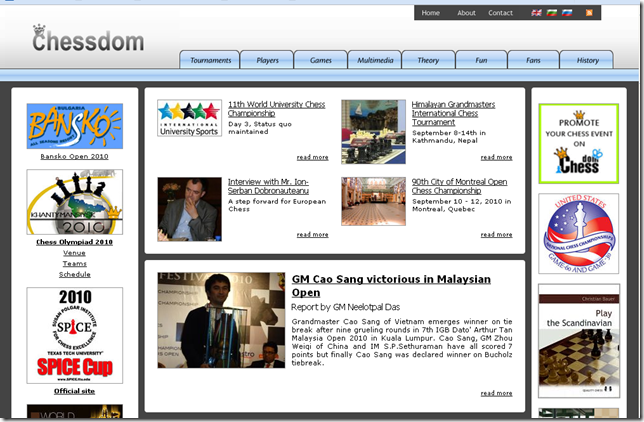The height and width of the screenshot is (422, 644).
Task: Open the Olympiad Teams link
Action: (74, 263)
